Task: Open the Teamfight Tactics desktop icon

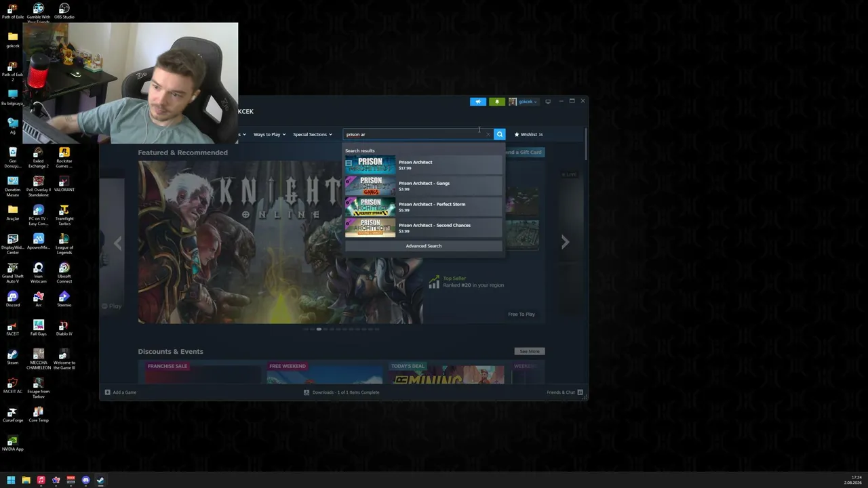Action: pos(64,215)
